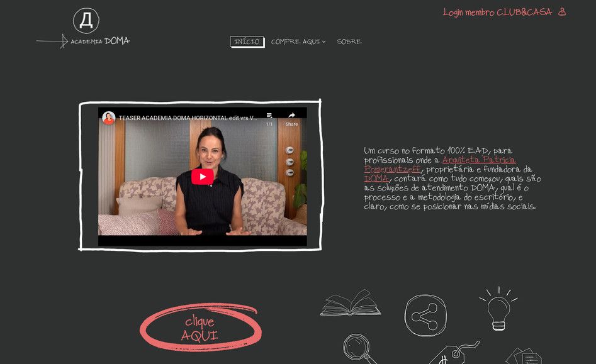596x364 pixels.
Task: Click the light bulb sketch icon
Action: click(498, 309)
